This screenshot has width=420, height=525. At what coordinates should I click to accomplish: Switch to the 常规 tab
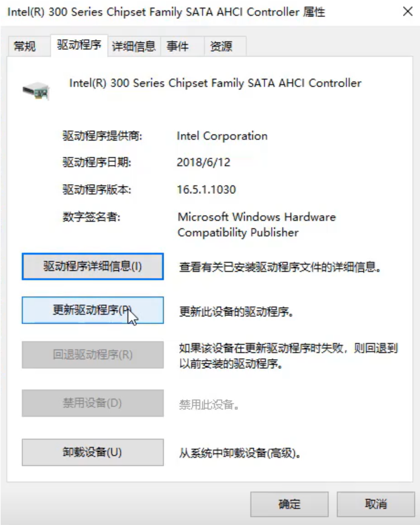click(25, 46)
